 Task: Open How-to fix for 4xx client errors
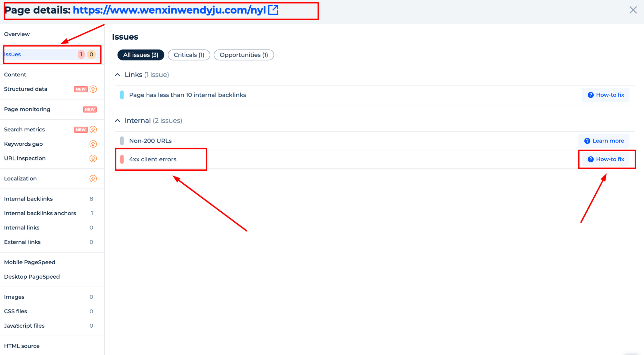[606, 159]
